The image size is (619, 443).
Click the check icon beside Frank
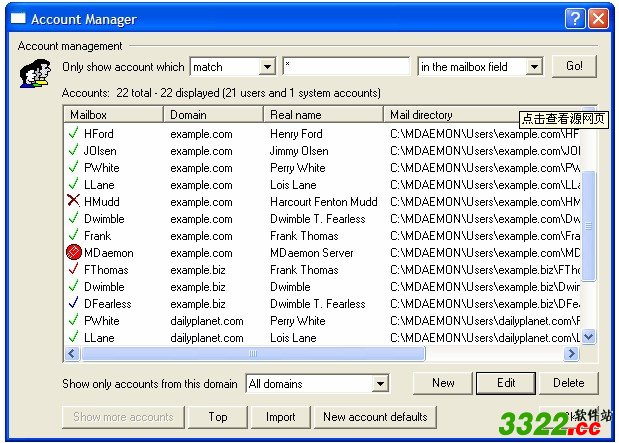[73, 235]
